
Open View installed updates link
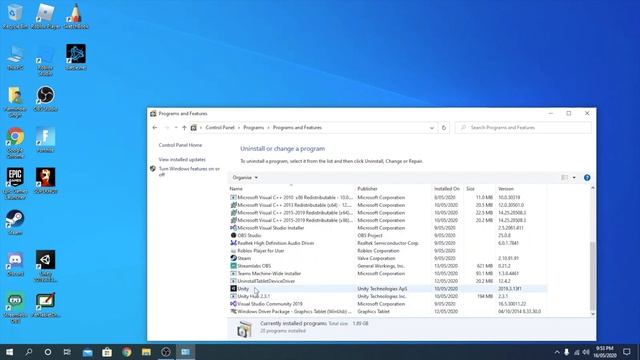tap(182, 160)
